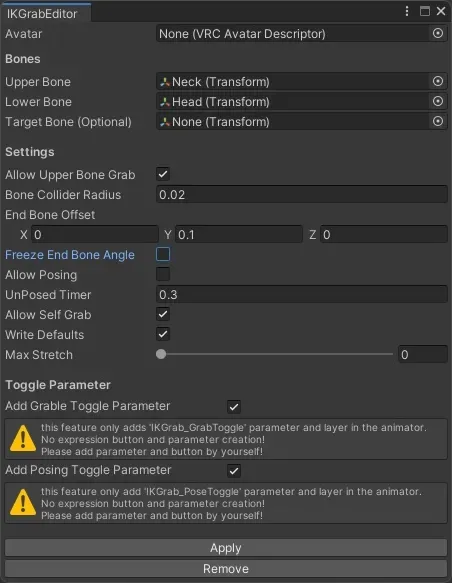Open object picker for Lower Bone

click(438, 101)
